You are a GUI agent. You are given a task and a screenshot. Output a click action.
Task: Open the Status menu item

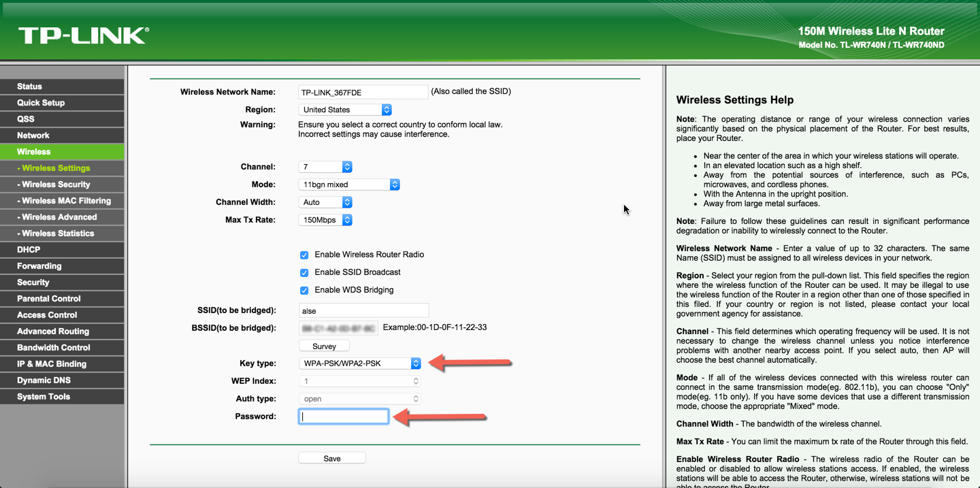62,86
